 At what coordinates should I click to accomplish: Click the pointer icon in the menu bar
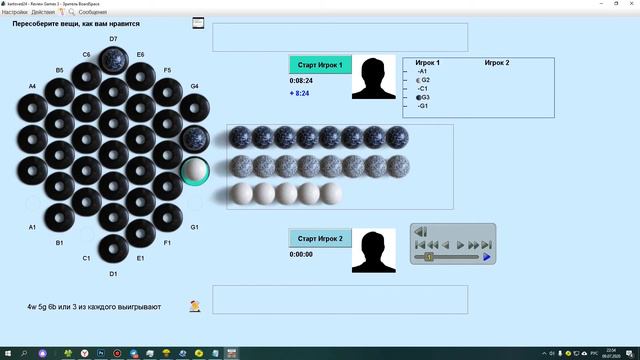(62, 12)
